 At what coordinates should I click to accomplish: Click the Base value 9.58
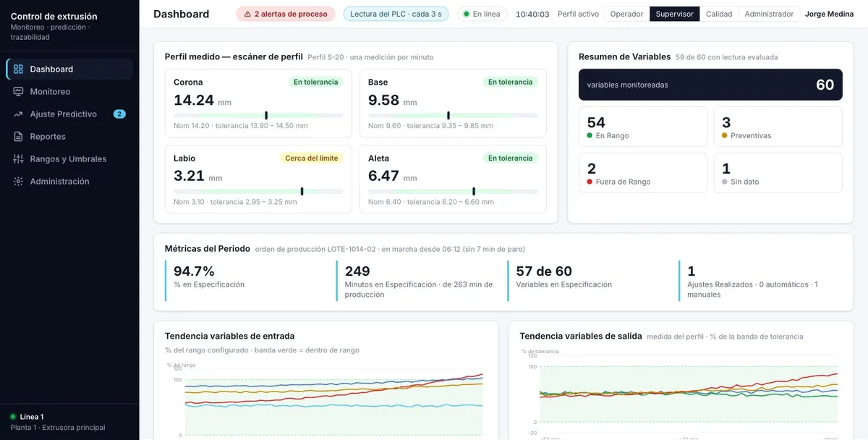(383, 101)
